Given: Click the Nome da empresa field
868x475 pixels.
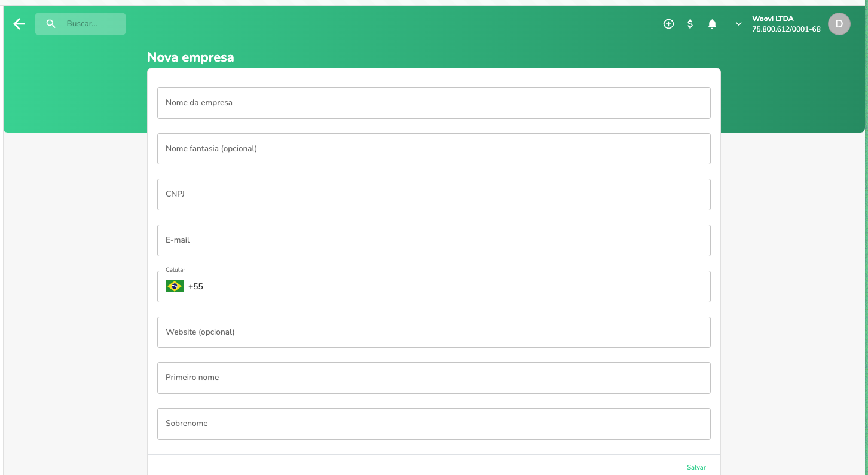Looking at the screenshot, I should (x=433, y=103).
